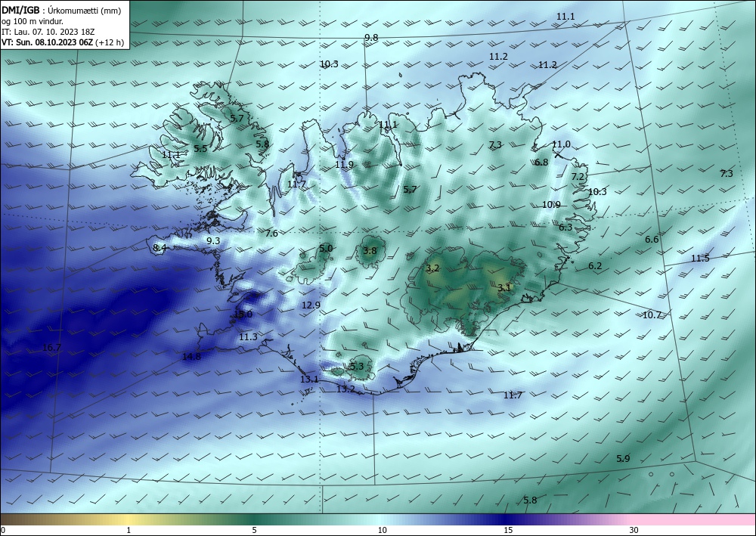Click the 16.7 value on the map
756x536 pixels.
pyautogui.click(x=51, y=348)
